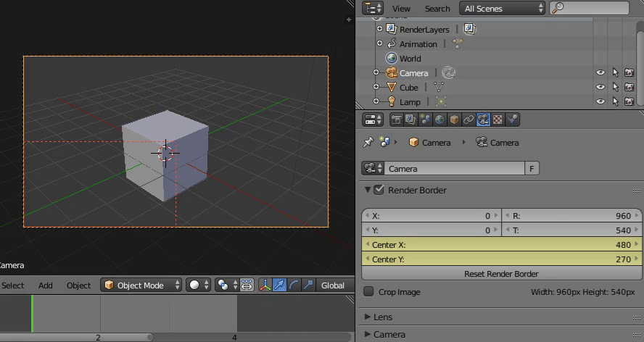Toggle the 3D manipulator axes icon
The image size is (644, 342).
[264, 285]
